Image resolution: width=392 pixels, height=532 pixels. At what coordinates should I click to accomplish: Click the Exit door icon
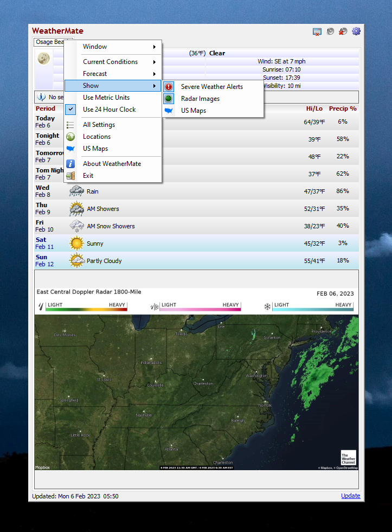tap(70, 176)
